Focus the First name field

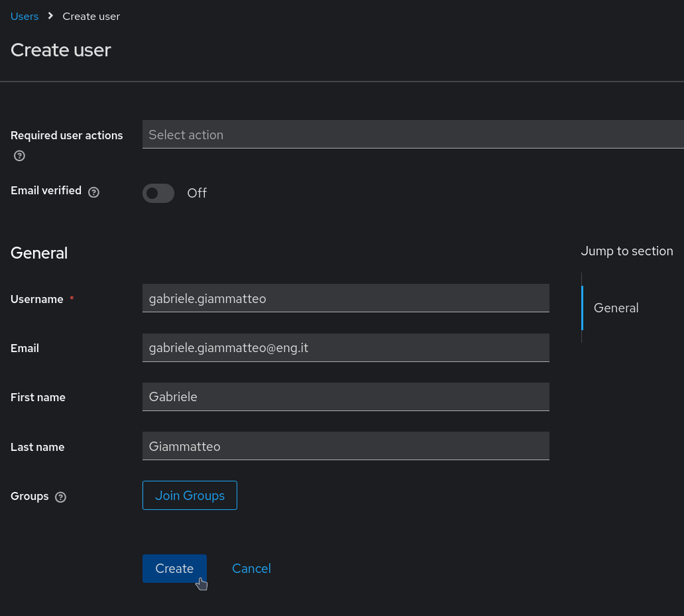pyautogui.click(x=345, y=397)
